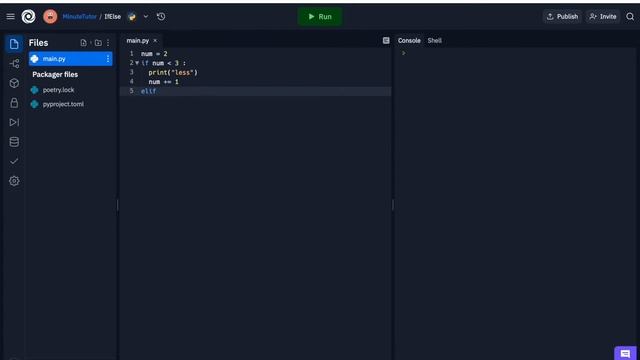Expand the repl info dropdown chevron
Screen dimensions: 640x360
(x=146, y=17)
